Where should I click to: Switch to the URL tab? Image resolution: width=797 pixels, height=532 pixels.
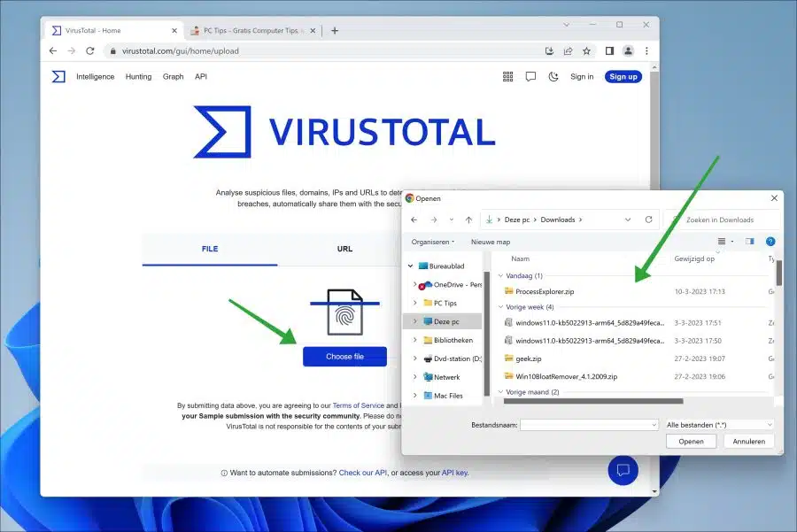[344, 249]
